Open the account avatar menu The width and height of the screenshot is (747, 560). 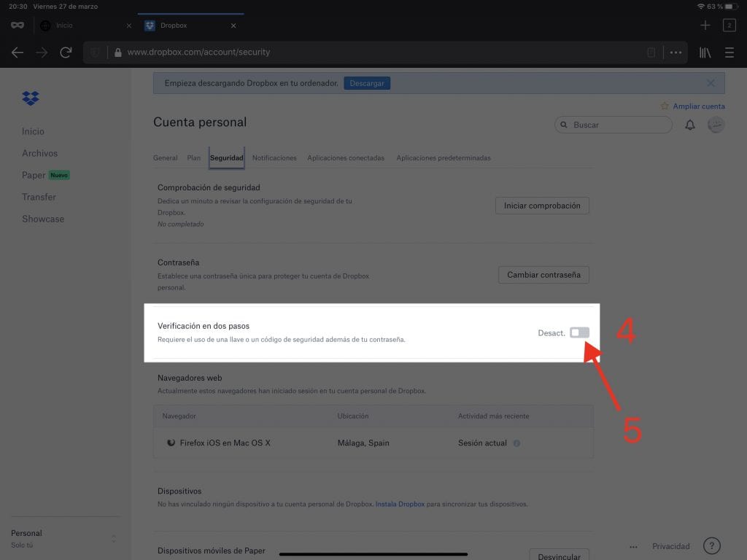[x=716, y=125]
